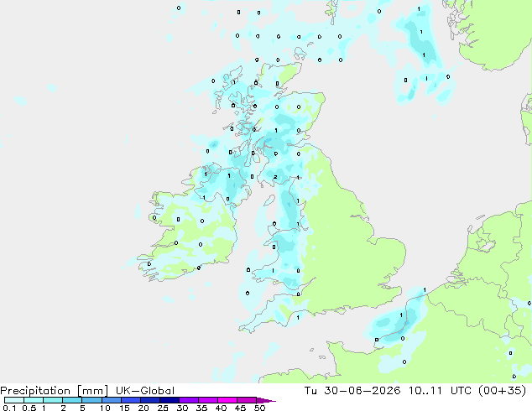Click the date text 'Tu 30-06-2026'
This screenshot has height=411, width=532.
[x=352, y=391]
